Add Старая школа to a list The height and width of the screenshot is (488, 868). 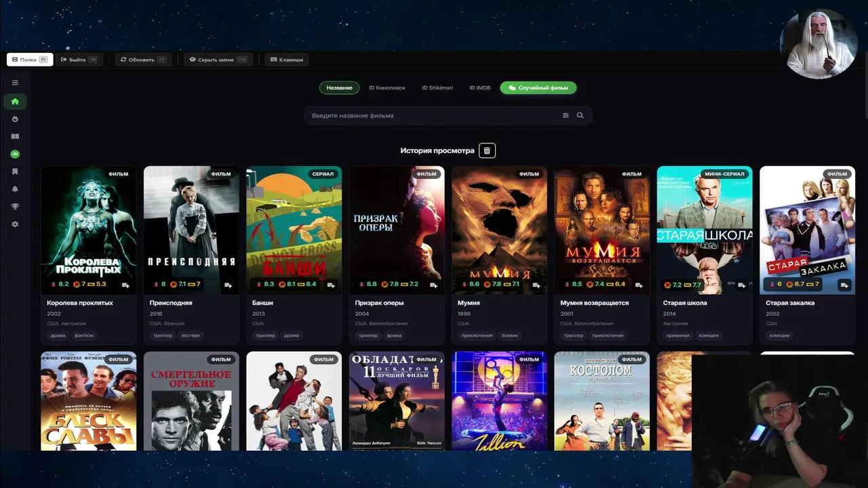[x=741, y=285]
